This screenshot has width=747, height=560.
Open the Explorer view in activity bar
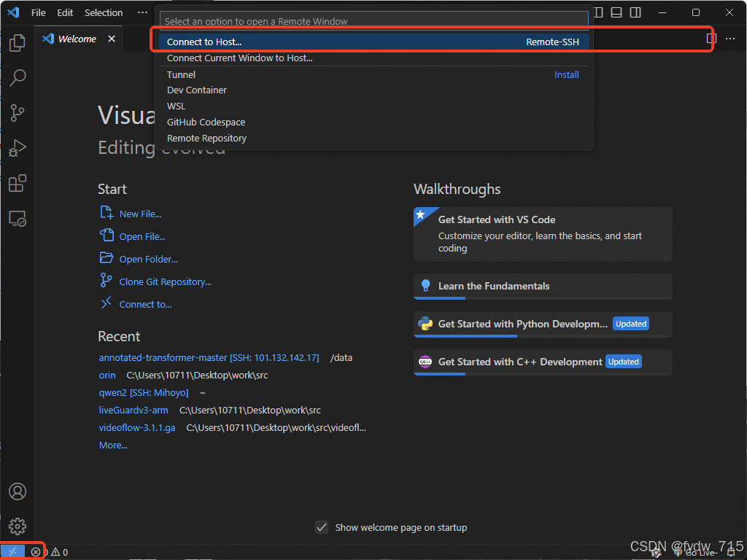pos(18,43)
